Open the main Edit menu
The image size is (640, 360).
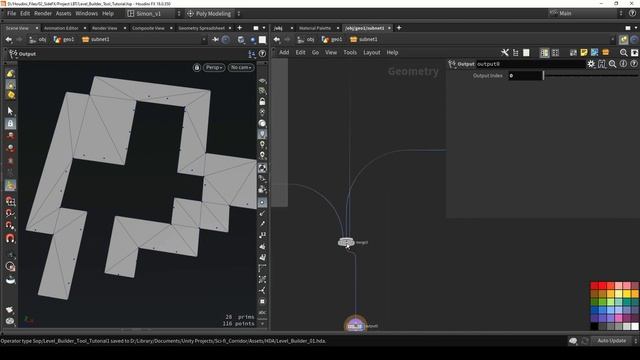[25, 13]
